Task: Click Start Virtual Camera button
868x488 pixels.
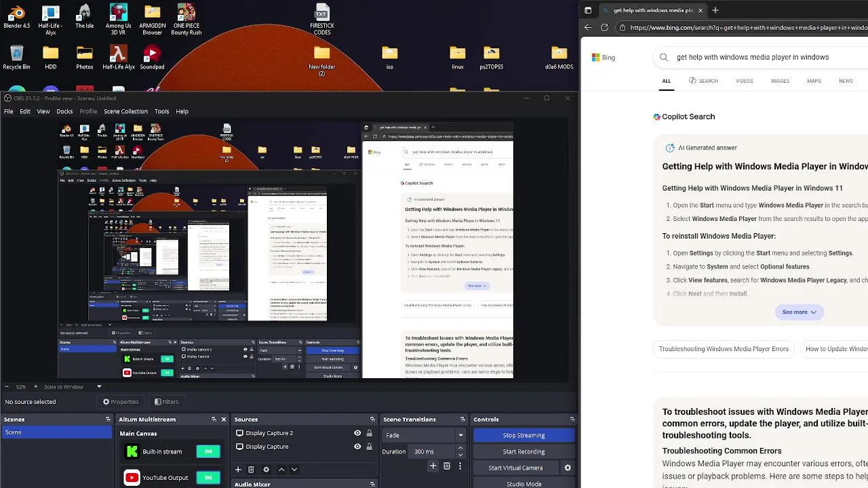Action: click(x=515, y=468)
